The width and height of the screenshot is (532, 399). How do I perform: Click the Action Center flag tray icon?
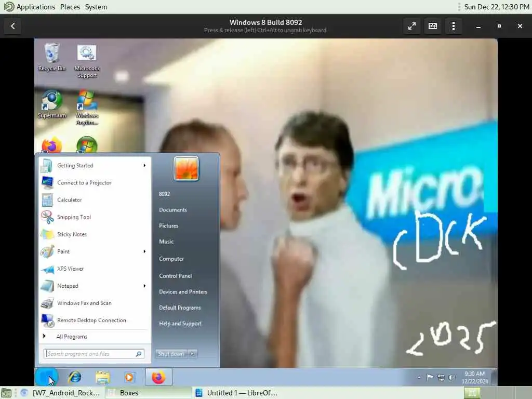430,377
